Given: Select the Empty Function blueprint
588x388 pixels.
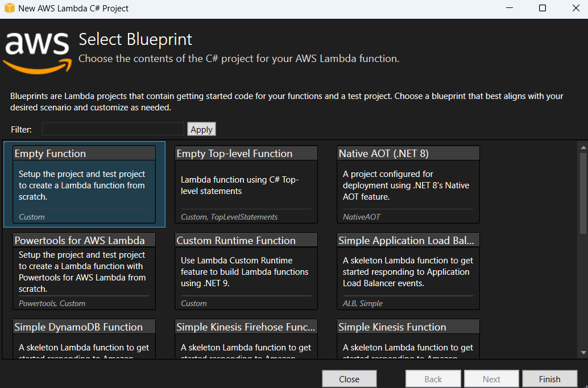Looking at the screenshot, I should click(84, 184).
